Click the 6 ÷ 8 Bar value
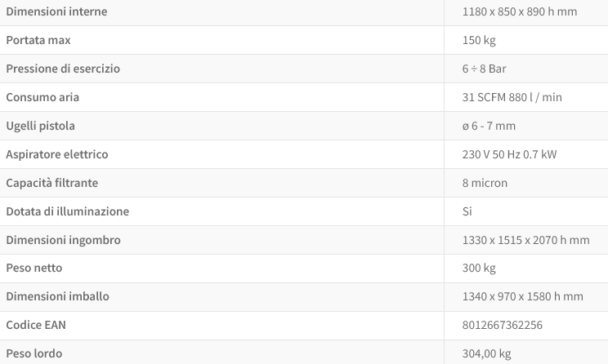The width and height of the screenshot is (608, 364). pyautogui.click(x=484, y=69)
